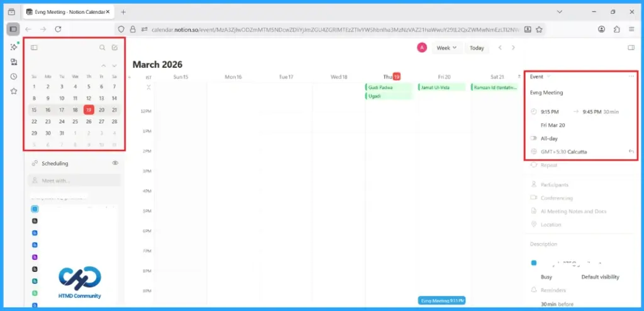This screenshot has height=311, width=644.
Task: Click the Fri Mar 20 event date
Action: (552, 125)
